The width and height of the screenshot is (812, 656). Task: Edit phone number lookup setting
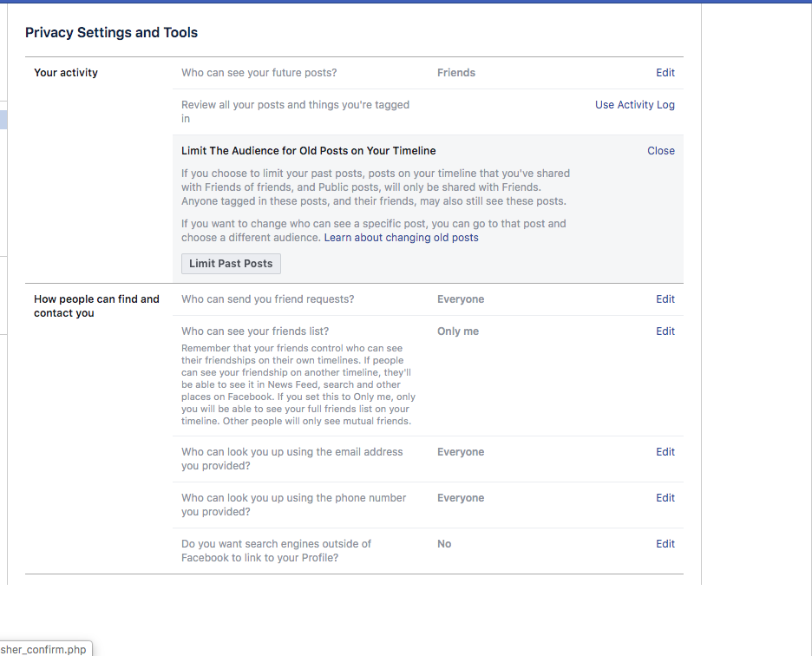(x=665, y=498)
